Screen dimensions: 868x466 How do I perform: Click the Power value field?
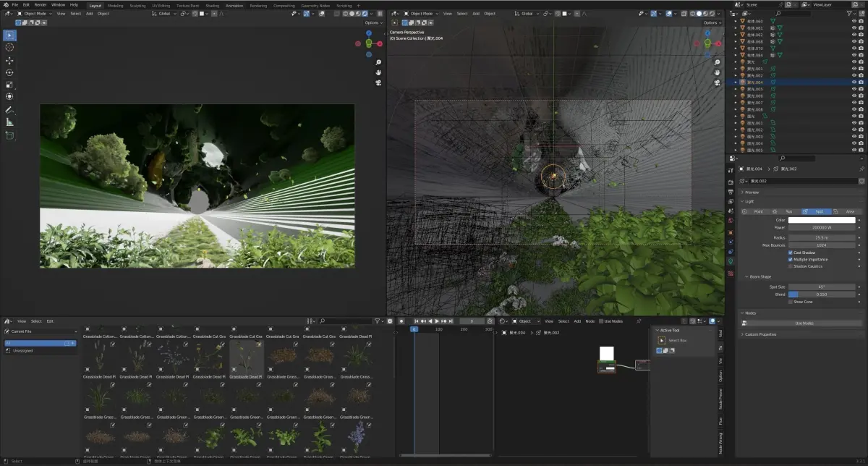(x=821, y=227)
